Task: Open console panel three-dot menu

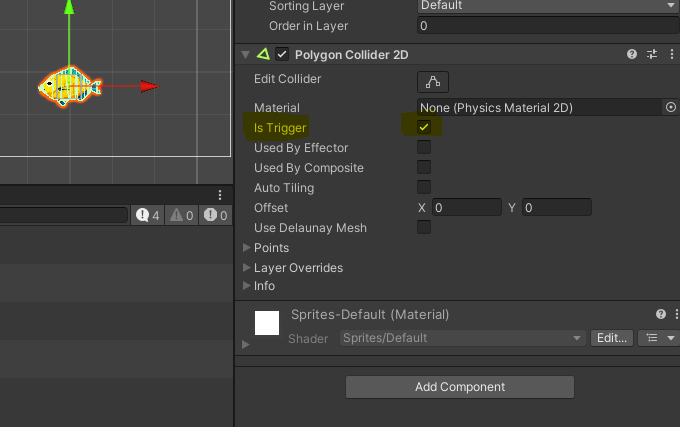Action: click(220, 195)
